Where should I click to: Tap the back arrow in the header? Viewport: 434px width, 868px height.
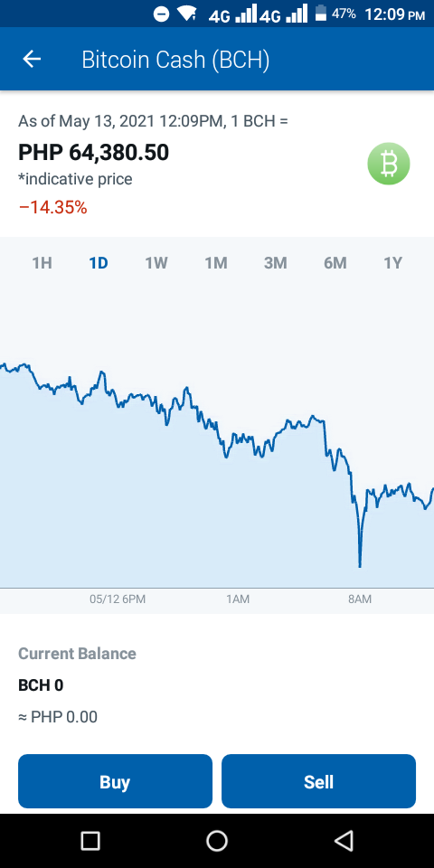click(32, 60)
